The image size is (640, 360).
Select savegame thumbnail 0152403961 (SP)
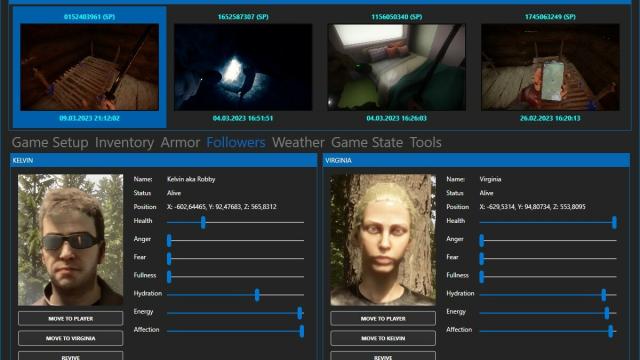coord(89,67)
